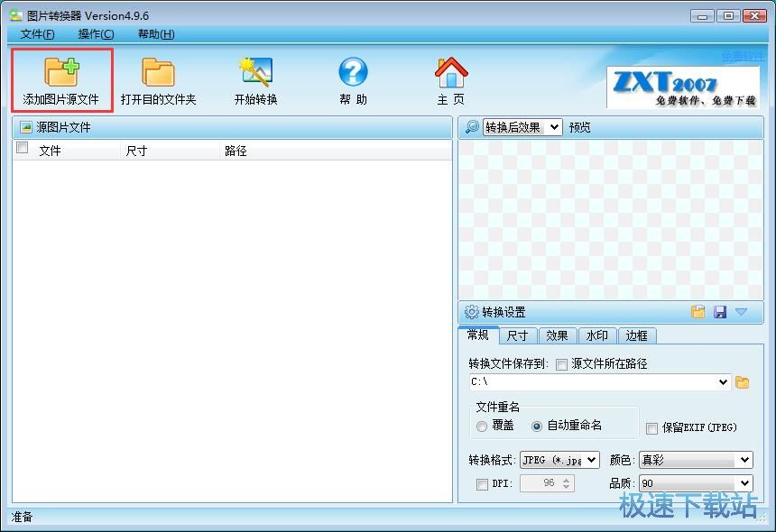Open the 操作(C) menu
Image resolution: width=776 pixels, height=532 pixels.
(94, 34)
